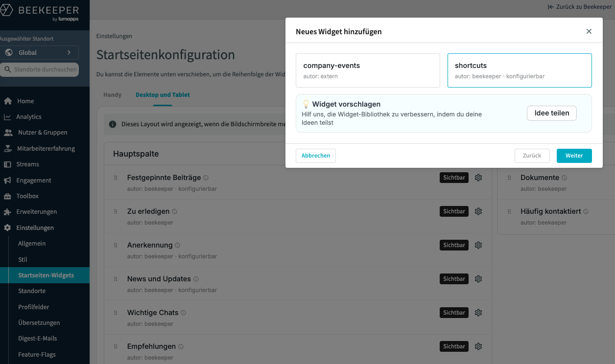Open Standorte in settings submenu

[32, 291]
